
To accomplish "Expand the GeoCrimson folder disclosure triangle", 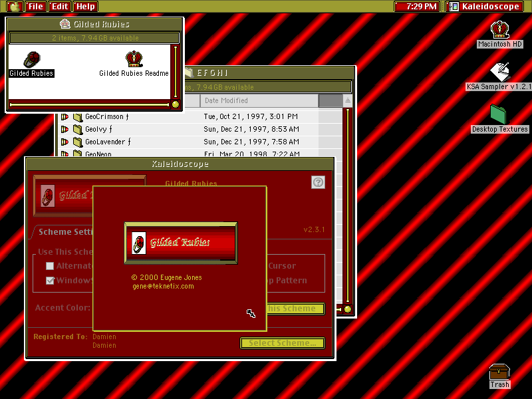I will coord(65,117).
